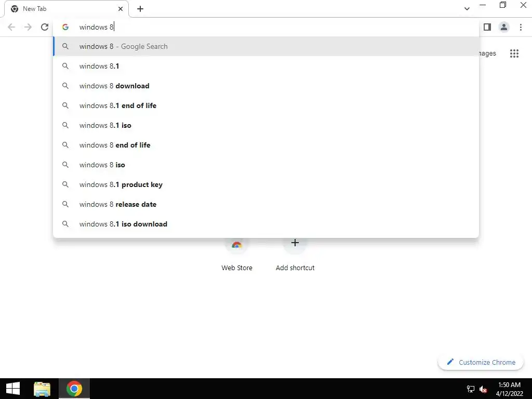Open Chrome's three-dot menu

point(521,27)
